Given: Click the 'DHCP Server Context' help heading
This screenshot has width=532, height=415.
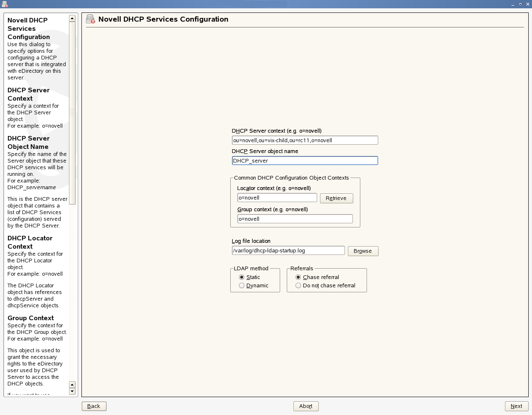Looking at the screenshot, I should [28, 94].
